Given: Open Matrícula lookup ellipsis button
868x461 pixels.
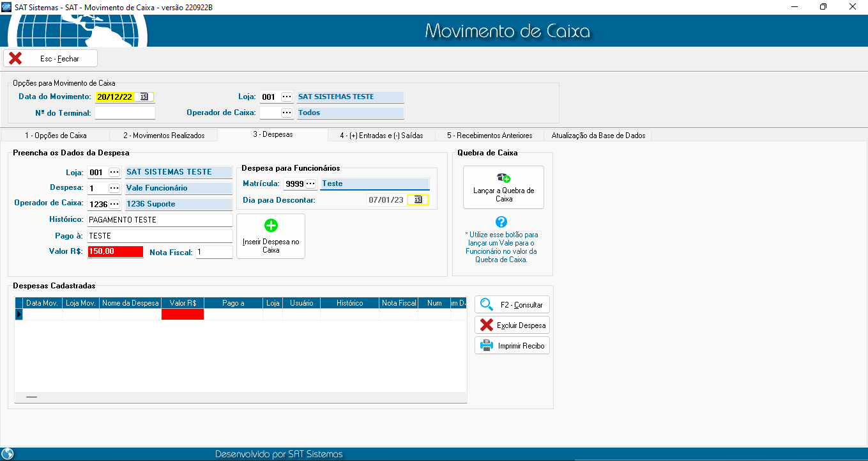Looking at the screenshot, I should [x=310, y=184].
